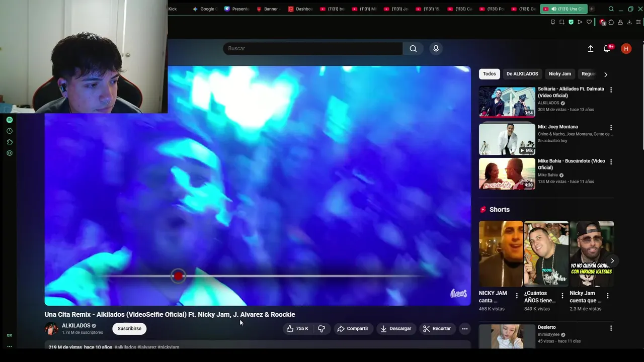Open the ALKILADOS channel name link
644x362 pixels.
pos(76,326)
